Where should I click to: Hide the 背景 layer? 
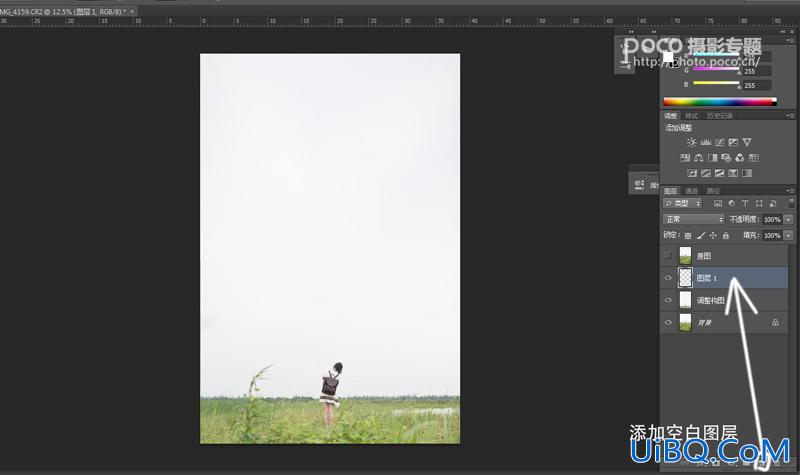(x=668, y=322)
